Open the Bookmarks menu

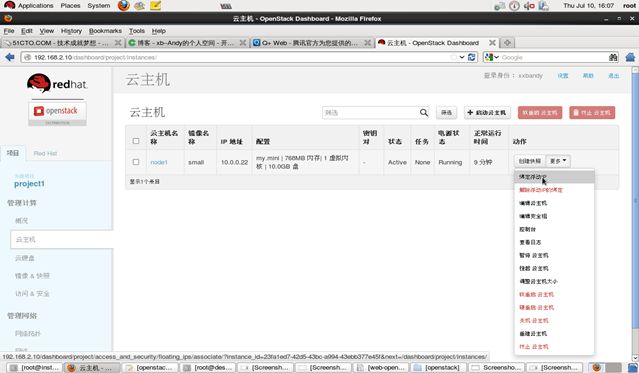click(105, 31)
